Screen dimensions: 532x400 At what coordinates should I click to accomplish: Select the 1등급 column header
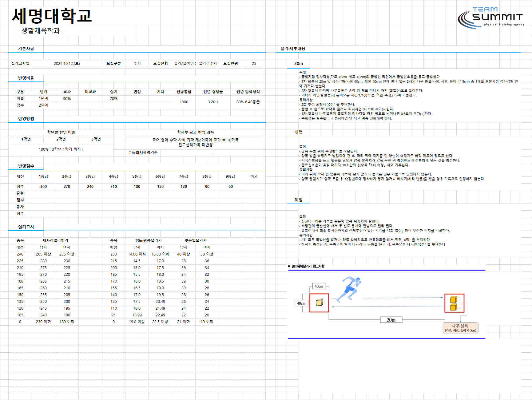pyautogui.click(x=43, y=176)
